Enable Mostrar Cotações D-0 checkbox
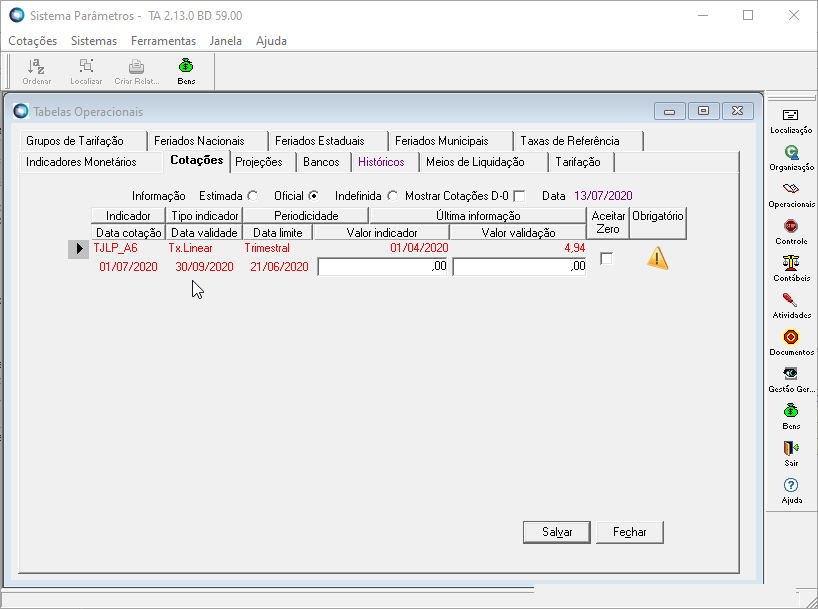Viewport: 818px width, 609px height. (x=519, y=196)
